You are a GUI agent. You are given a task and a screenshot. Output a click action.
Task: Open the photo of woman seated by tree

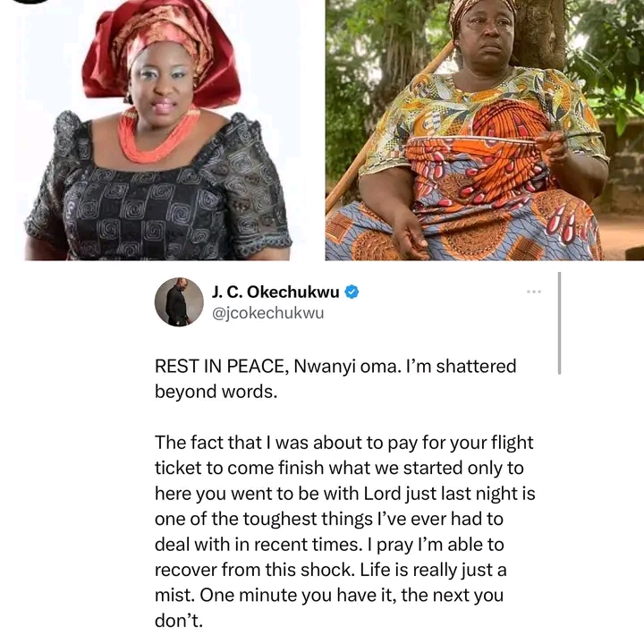pos(485,131)
